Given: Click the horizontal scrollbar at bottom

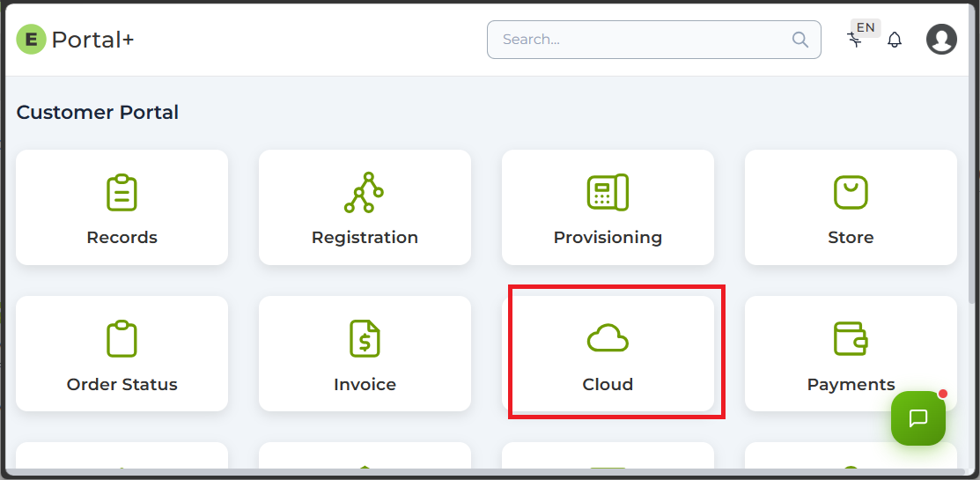Looking at the screenshot, I should pos(484,472).
